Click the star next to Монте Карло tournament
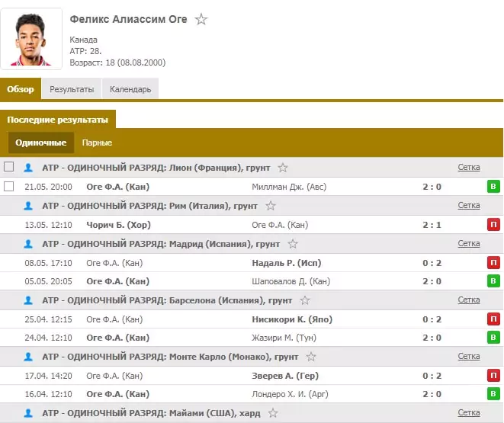 [x=311, y=357]
